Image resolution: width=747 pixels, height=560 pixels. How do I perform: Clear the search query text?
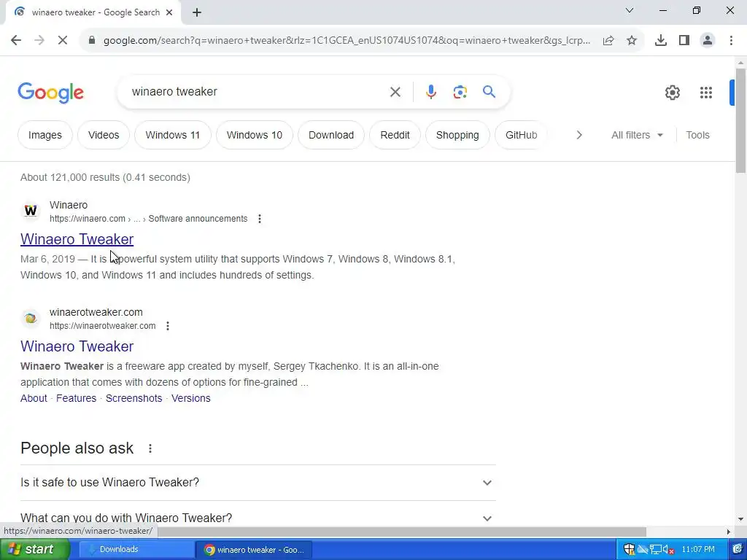395,92
